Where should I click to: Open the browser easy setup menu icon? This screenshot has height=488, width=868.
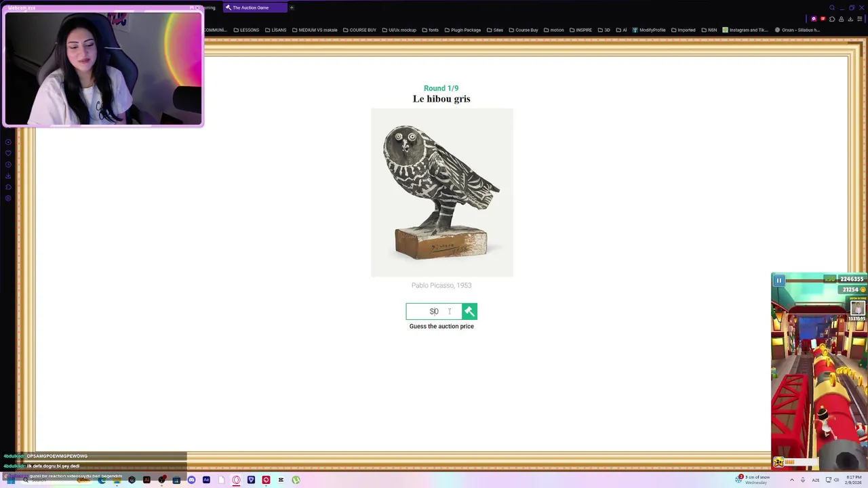click(859, 19)
